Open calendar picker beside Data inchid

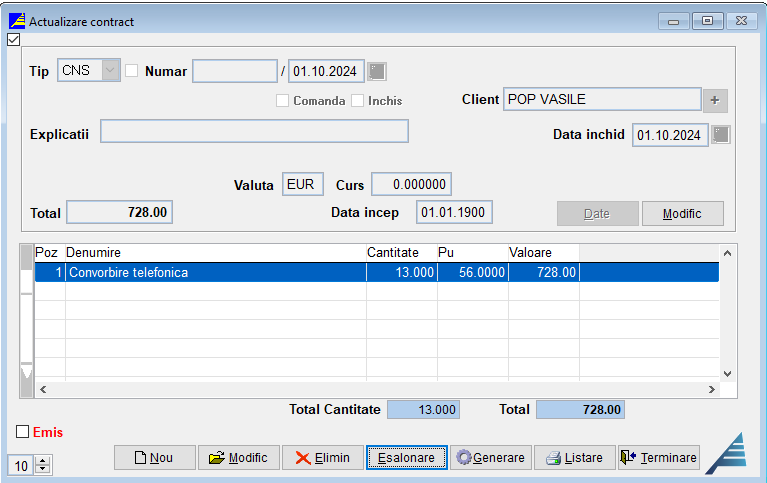(x=721, y=135)
